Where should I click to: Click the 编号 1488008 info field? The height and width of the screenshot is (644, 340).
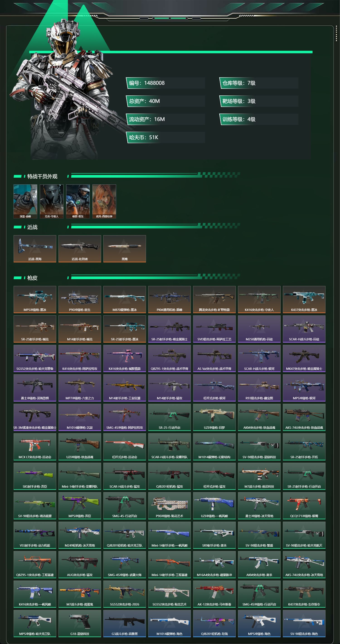tap(165, 83)
